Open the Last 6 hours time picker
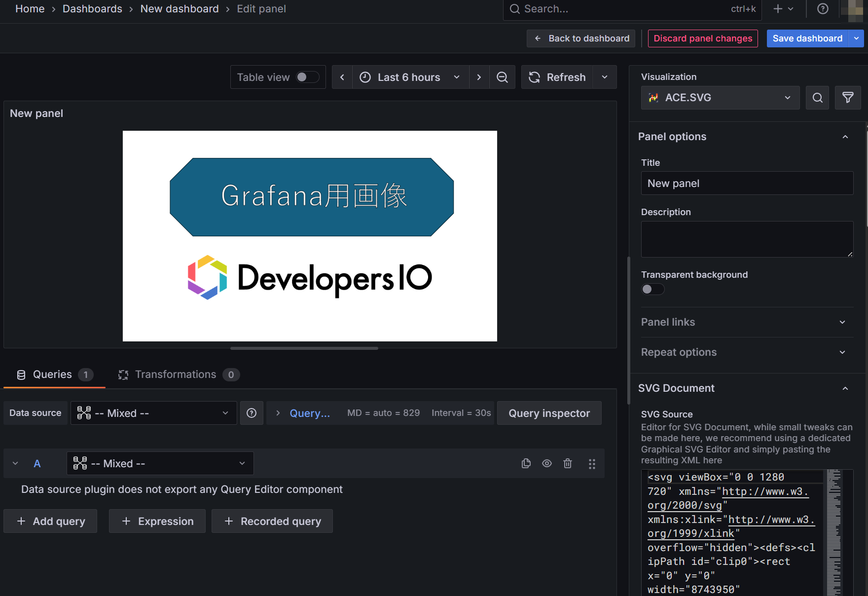 [x=411, y=77]
